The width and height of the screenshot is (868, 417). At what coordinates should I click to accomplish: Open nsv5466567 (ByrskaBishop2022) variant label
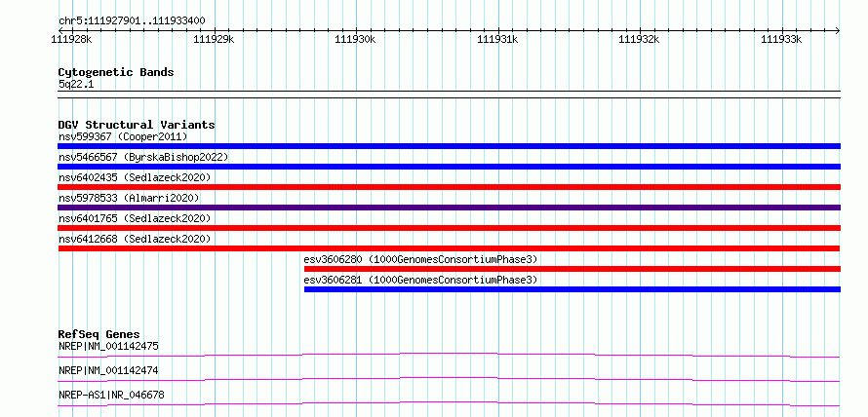(x=143, y=157)
